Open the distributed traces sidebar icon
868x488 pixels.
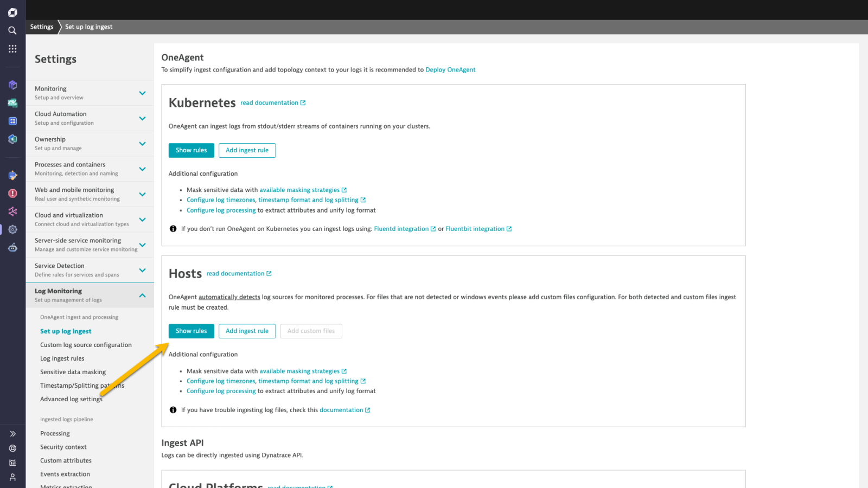[x=12, y=211]
